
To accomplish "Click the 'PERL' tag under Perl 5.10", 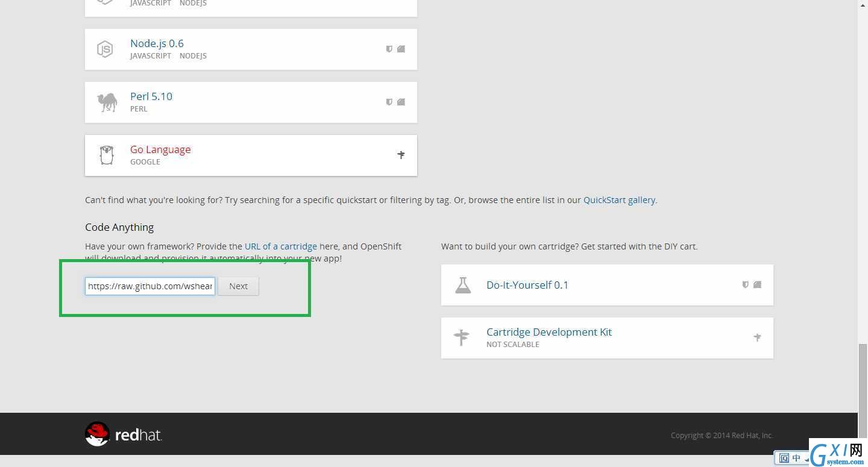I will coord(139,109).
